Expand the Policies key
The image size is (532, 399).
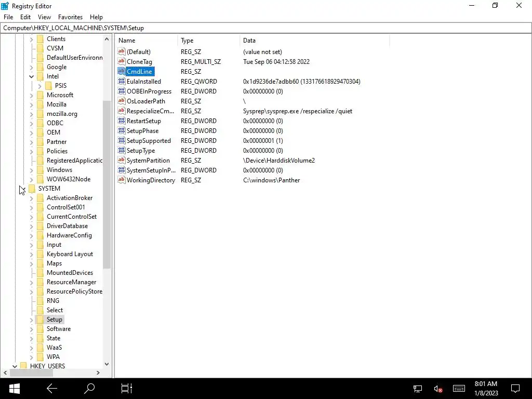click(31, 151)
